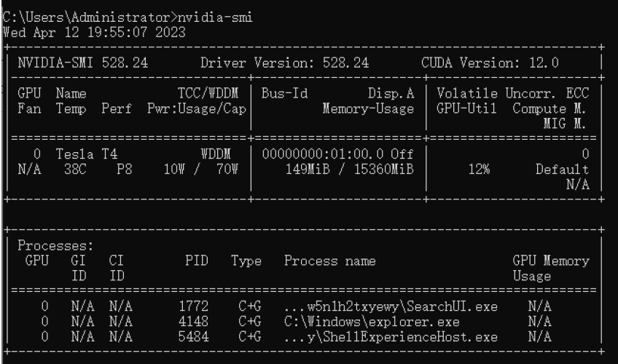The image size is (618, 364).
Task: Click the CUDA Version 12.0 text
Action: pos(490,63)
